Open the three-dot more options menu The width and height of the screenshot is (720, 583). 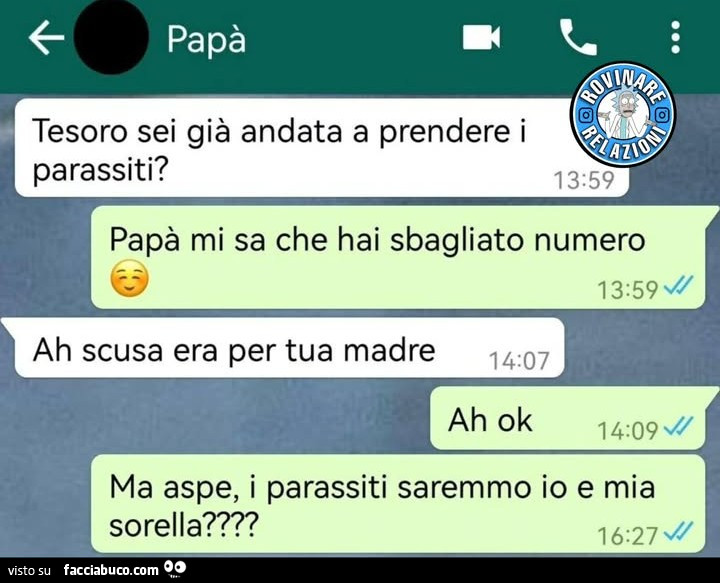(675, 37)
